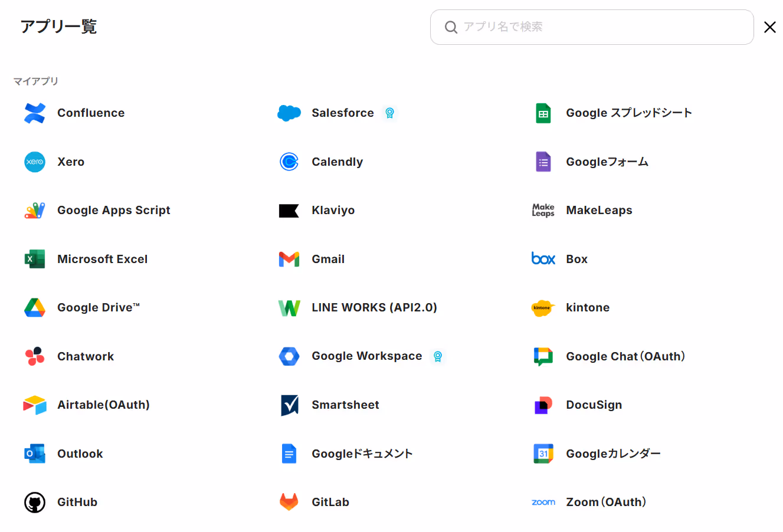
Task: Click the DocuSign logo icon
Action: 543,405
